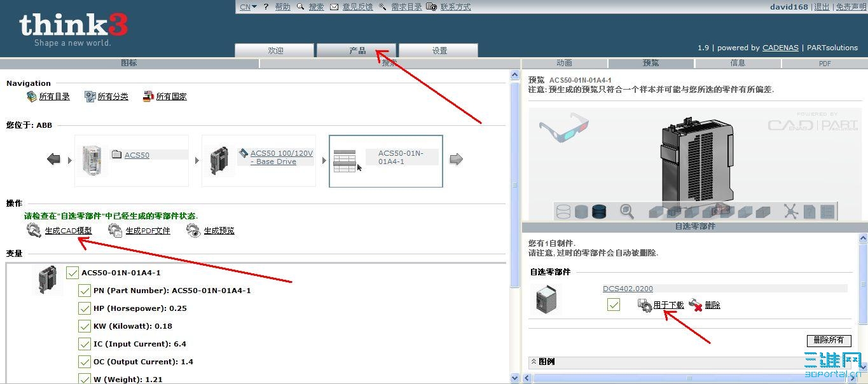The width and height of the screenshot is (868, 384).
Task: Select gray shaded display mode in preview toolbar
Action: pos(581,212)
